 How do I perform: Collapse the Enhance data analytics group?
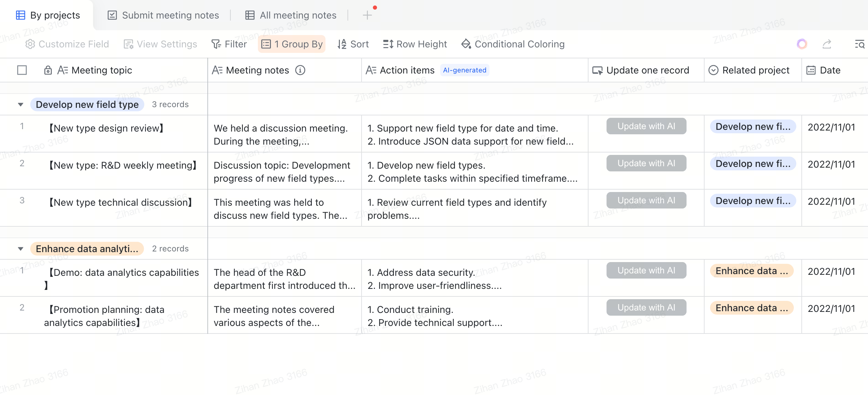coord(21,249)
